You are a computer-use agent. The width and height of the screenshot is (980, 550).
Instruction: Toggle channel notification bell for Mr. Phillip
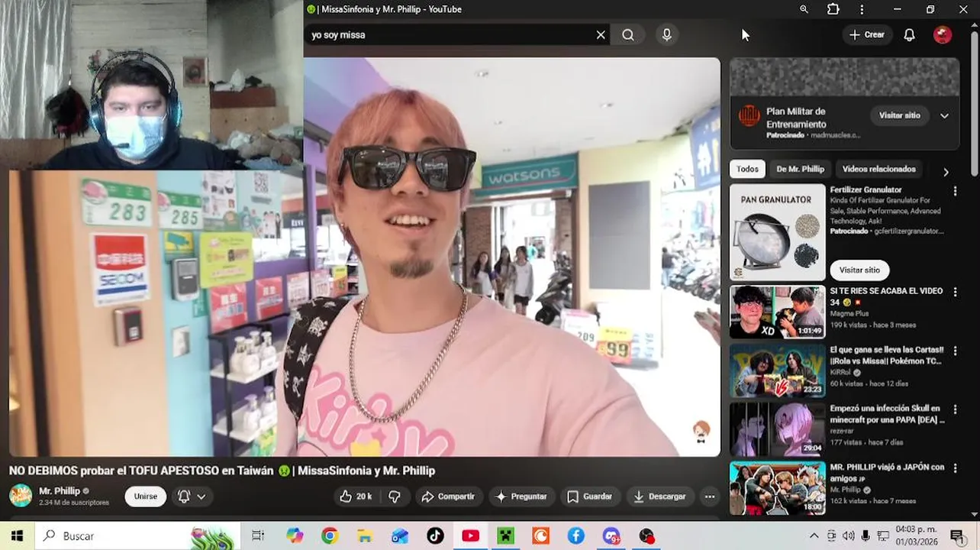(184, 497)
